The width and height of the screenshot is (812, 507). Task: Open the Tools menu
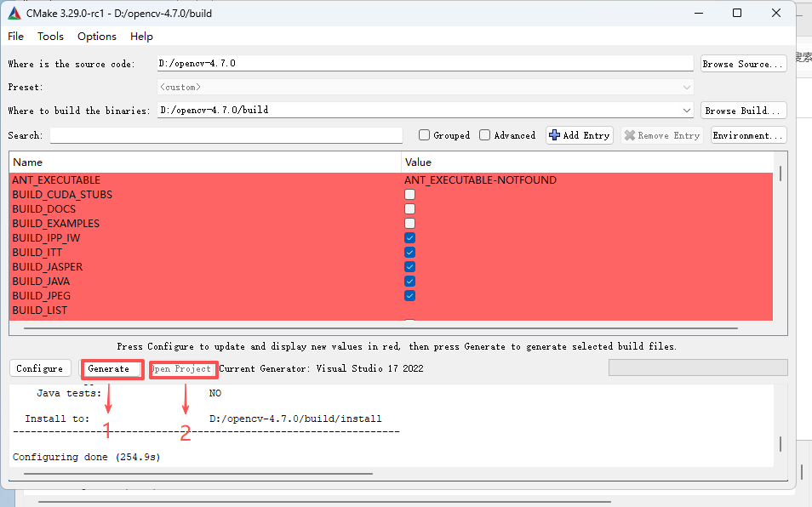click(x=50, y=37)
